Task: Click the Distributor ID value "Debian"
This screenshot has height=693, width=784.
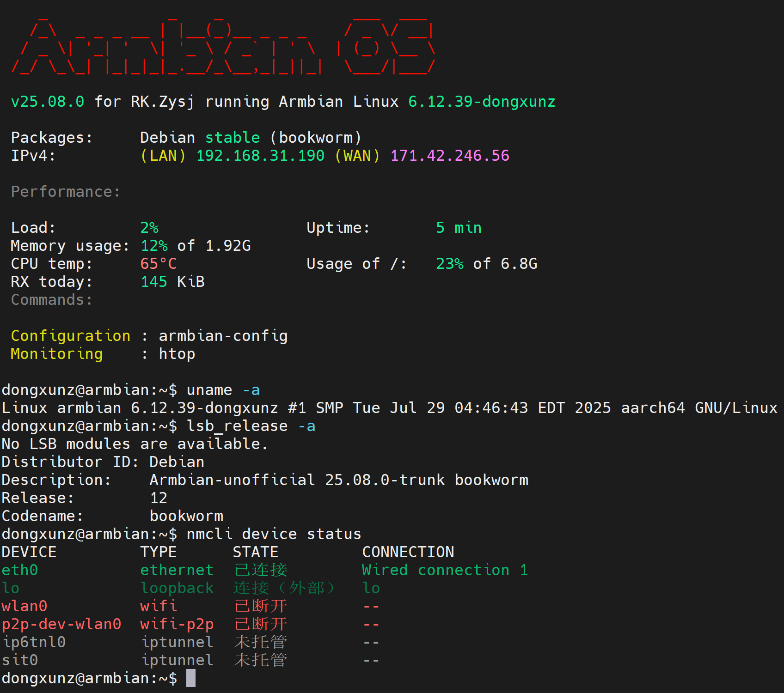Action: point(177,462)
